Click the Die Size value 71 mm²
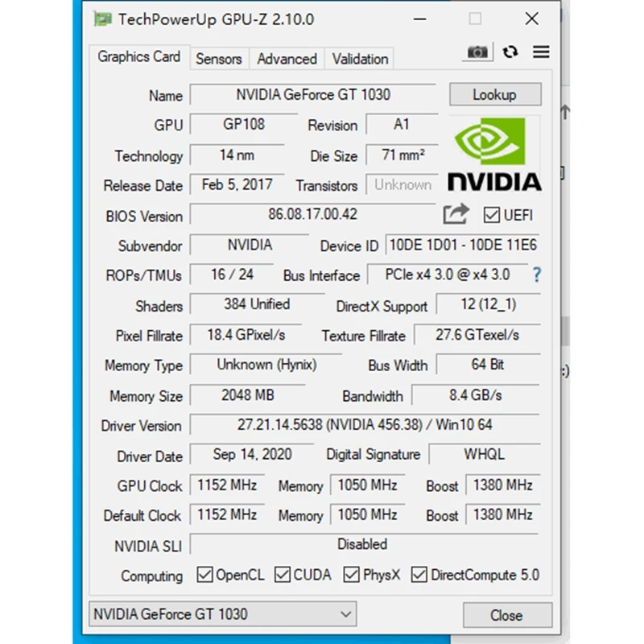The height and width of the screenshot is (644, 644). [402, 155]
